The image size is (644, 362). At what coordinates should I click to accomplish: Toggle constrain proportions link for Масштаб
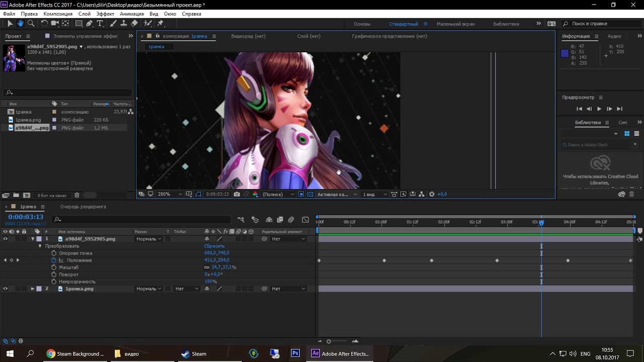point(207,267)
